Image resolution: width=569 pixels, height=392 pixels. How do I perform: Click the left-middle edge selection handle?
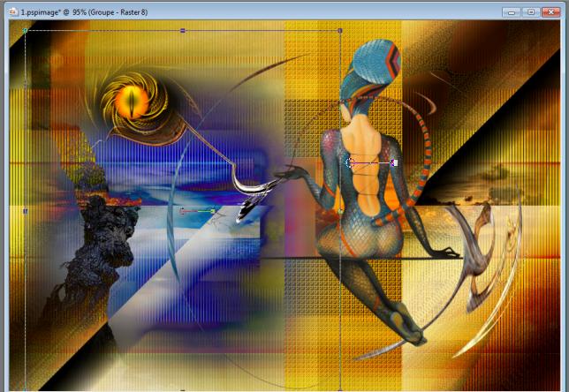coord(25,211)
